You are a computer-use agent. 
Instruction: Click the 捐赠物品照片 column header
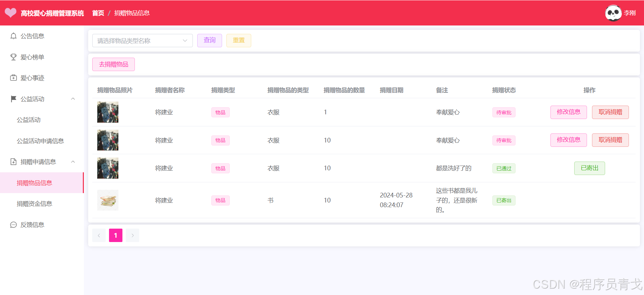click(x=115, y=90)
